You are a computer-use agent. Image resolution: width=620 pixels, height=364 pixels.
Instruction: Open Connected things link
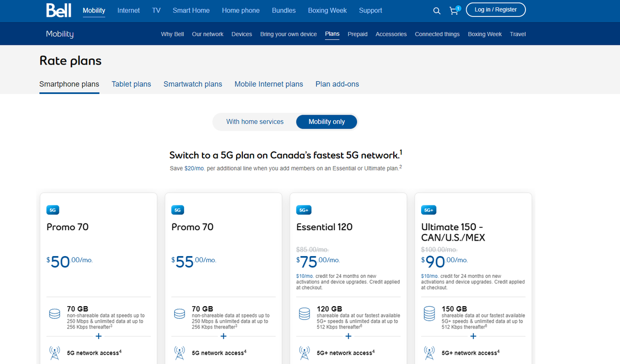pyautogui.click(x=437, y=34)
